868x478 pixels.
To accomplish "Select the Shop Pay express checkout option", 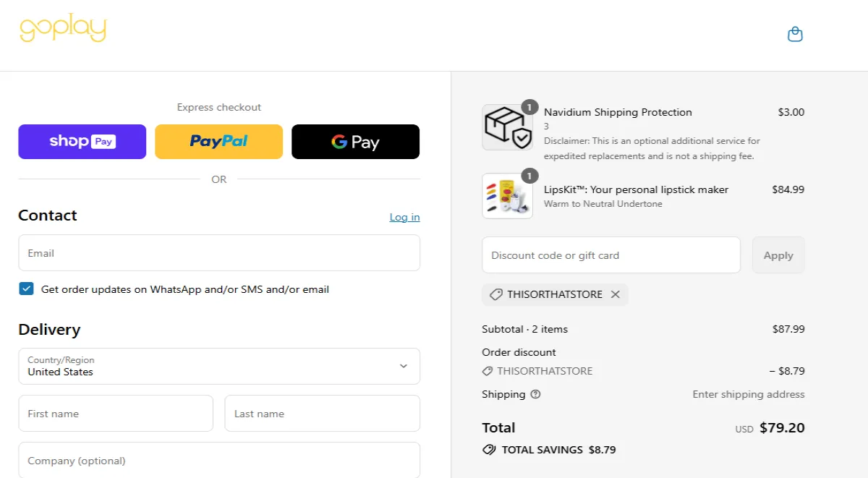I will pos(82,142).
